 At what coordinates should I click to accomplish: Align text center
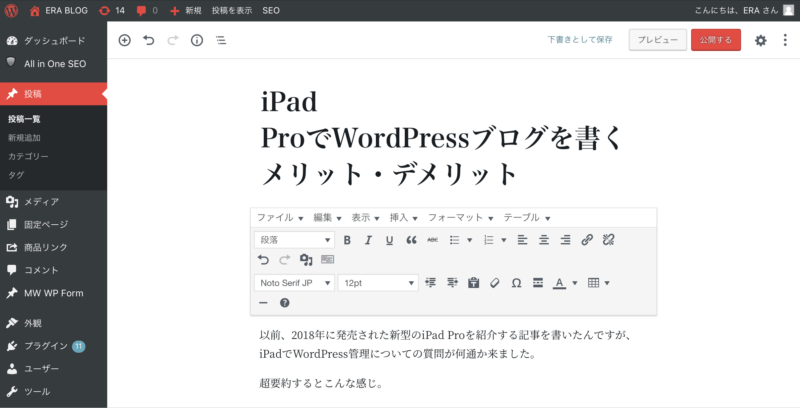(544, 240)
